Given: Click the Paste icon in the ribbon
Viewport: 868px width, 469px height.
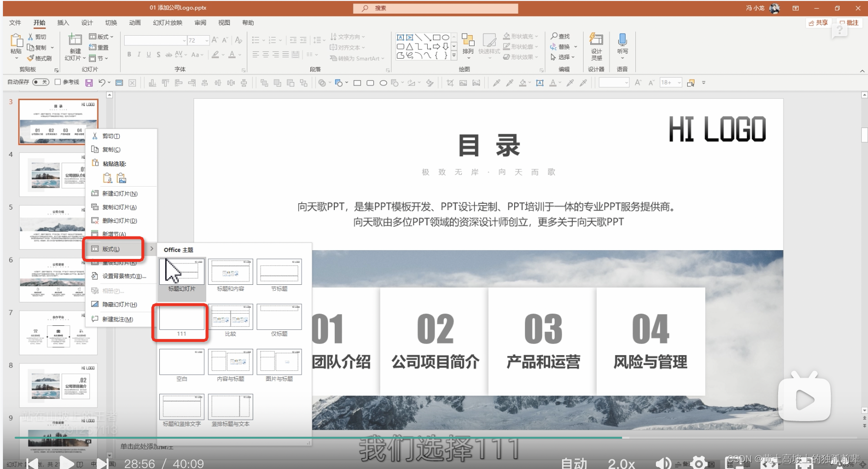Looking at the screenshot, I should point(16,40).
